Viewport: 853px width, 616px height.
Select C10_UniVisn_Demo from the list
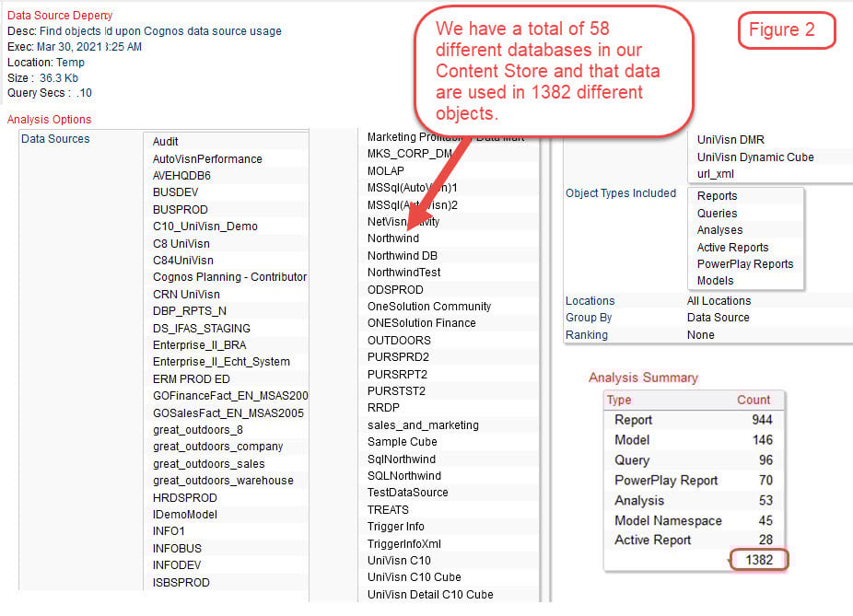pos(205,227)
